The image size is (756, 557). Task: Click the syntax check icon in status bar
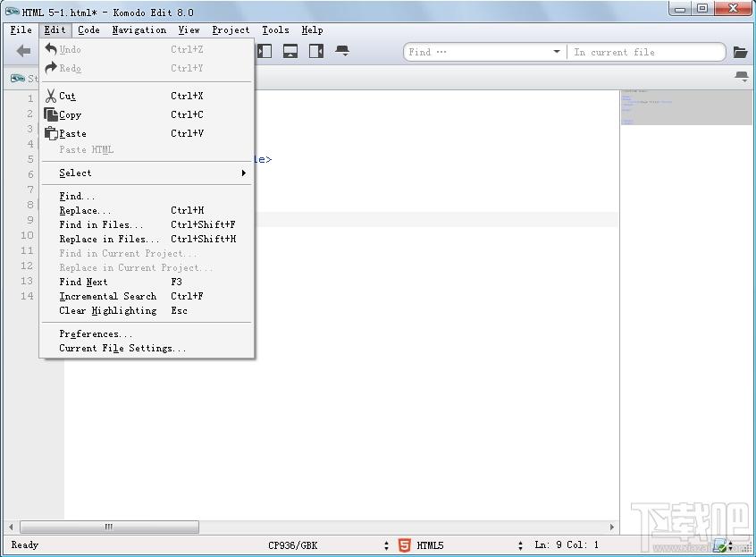(720, 545)
